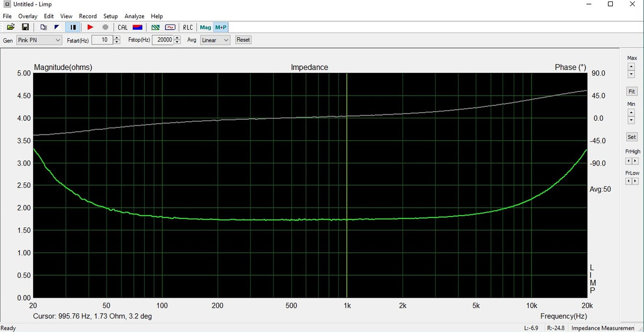Click the FrHigh left arrow
Image resolution: width=644 pixels, height=332 pixels.
(628, 161)
